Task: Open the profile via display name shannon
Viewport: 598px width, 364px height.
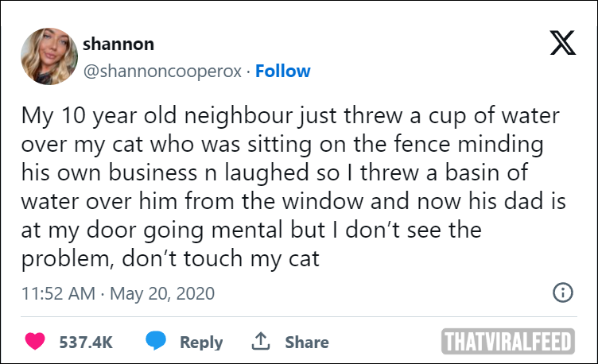Action: point(118,45)
